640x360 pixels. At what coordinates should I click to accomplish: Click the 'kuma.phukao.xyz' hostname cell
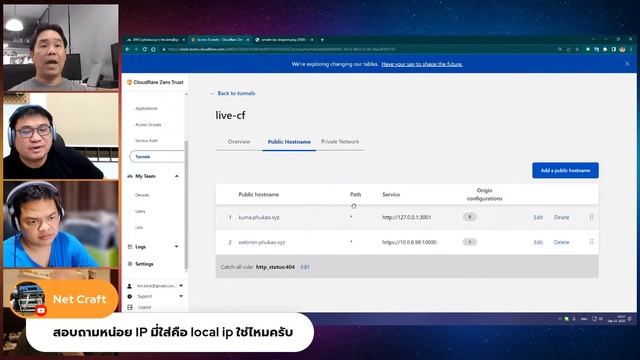259,218
